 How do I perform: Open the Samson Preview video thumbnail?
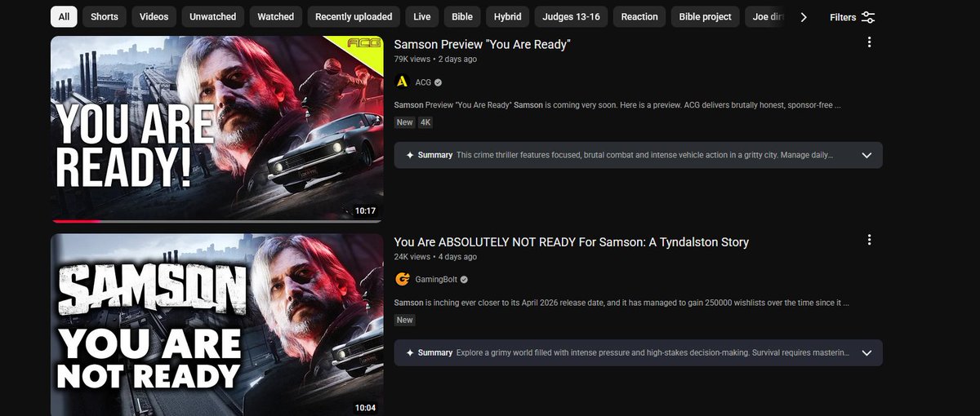217,129
